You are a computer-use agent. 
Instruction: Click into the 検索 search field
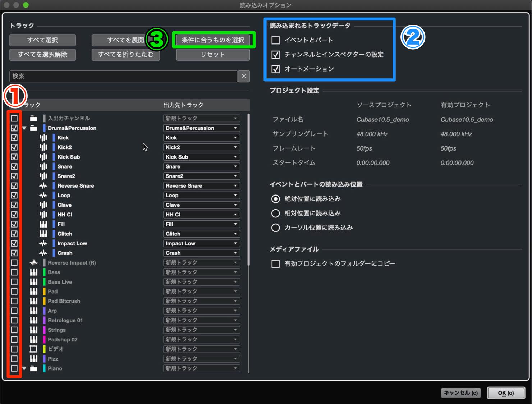point(123,76)
